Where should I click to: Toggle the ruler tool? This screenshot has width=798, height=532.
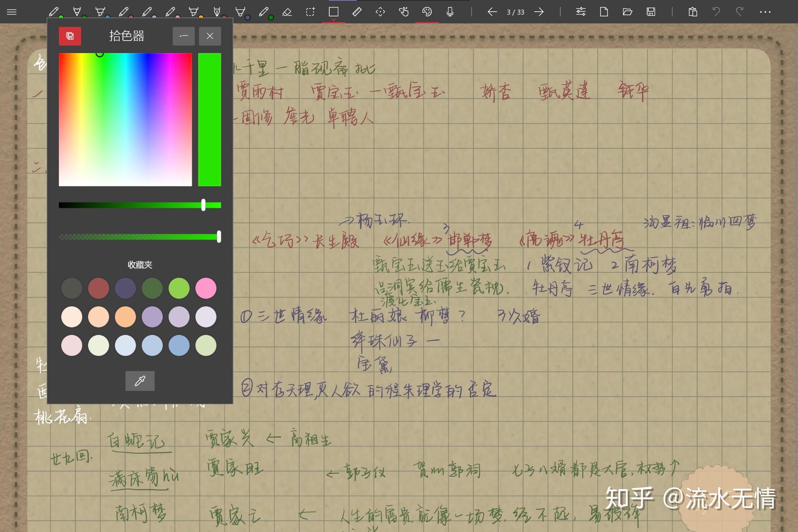click(357, 12)
